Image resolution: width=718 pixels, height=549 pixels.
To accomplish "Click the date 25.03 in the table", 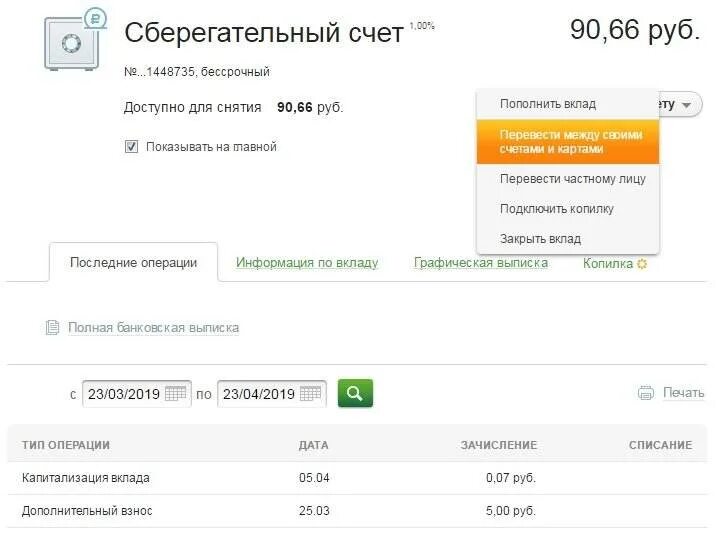I will click(x=314, y=511).
